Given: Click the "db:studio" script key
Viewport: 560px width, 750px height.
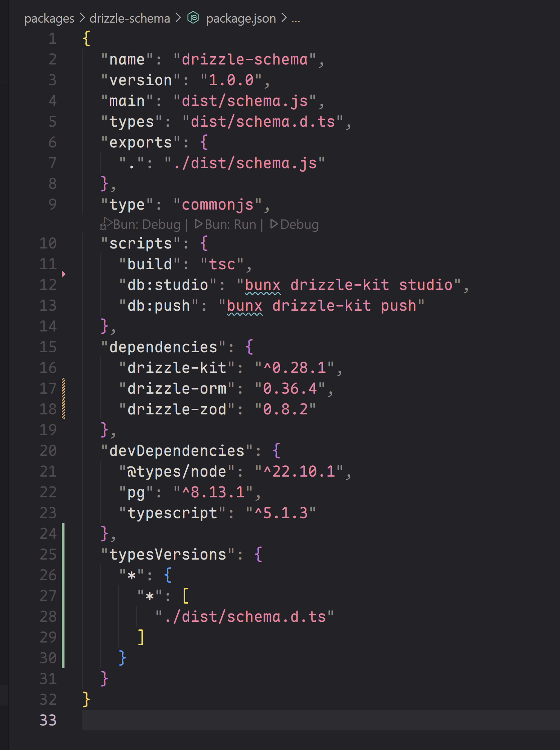Looking at the screenshot, I should pyautogui.click(x=168, y=285).
